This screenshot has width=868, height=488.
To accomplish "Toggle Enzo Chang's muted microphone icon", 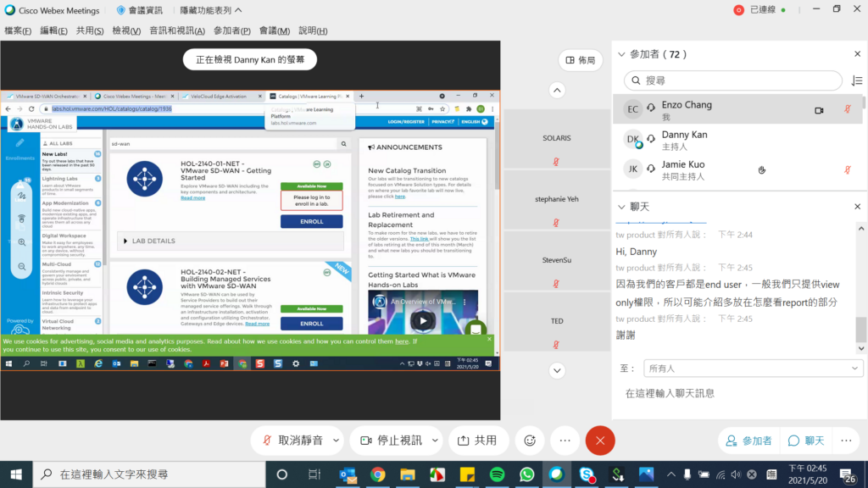I will click(848, 109).
